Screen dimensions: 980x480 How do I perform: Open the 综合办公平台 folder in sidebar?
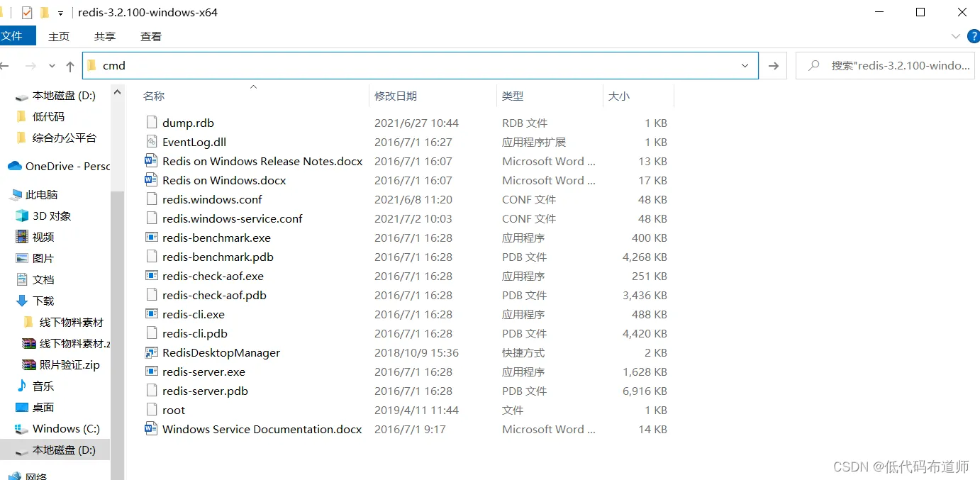pos(57,138)
